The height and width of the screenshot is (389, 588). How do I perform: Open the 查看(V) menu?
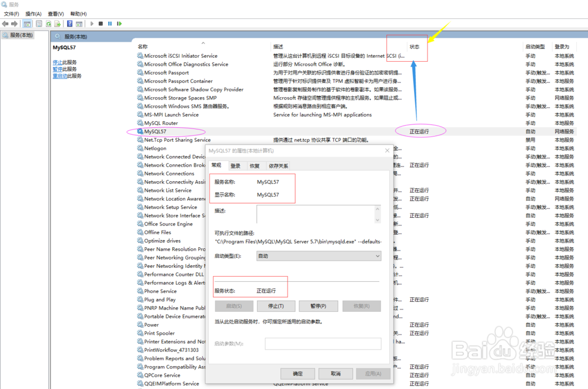pos(56,14)
